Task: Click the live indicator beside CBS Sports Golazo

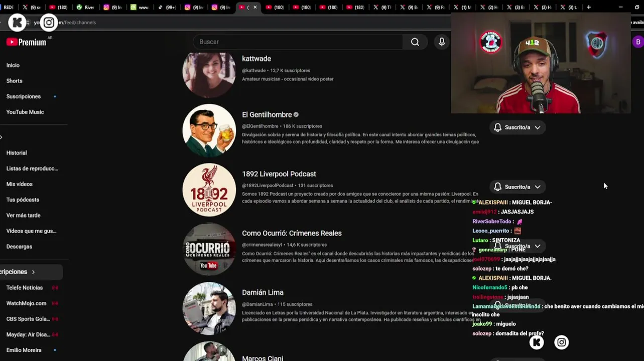Action: [55, 319]
